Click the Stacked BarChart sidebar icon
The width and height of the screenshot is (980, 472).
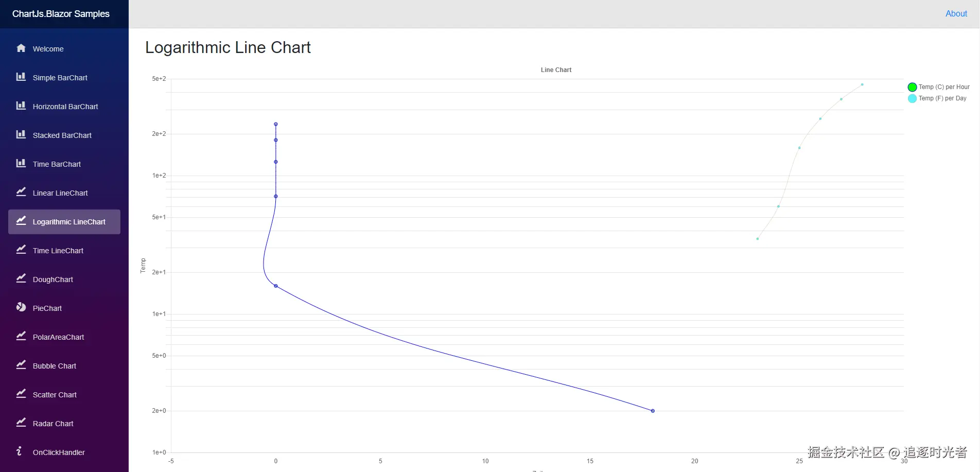click(21, 135)
